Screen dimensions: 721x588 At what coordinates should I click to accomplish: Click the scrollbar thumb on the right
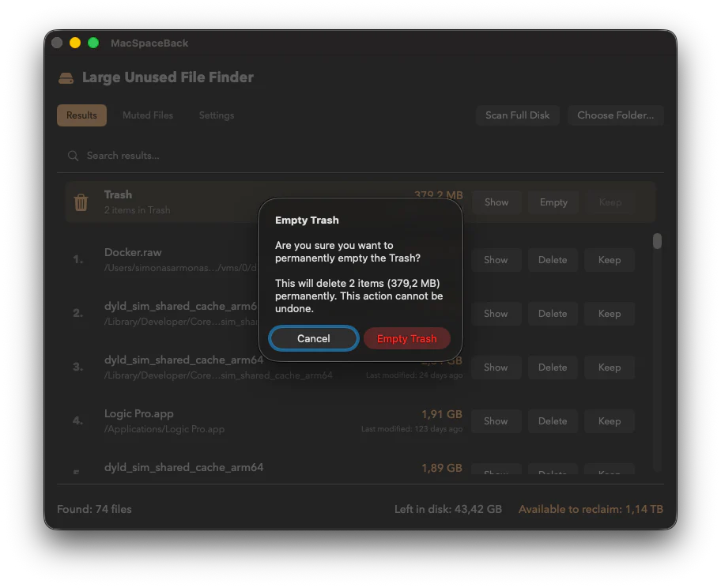tap(657, 242)
